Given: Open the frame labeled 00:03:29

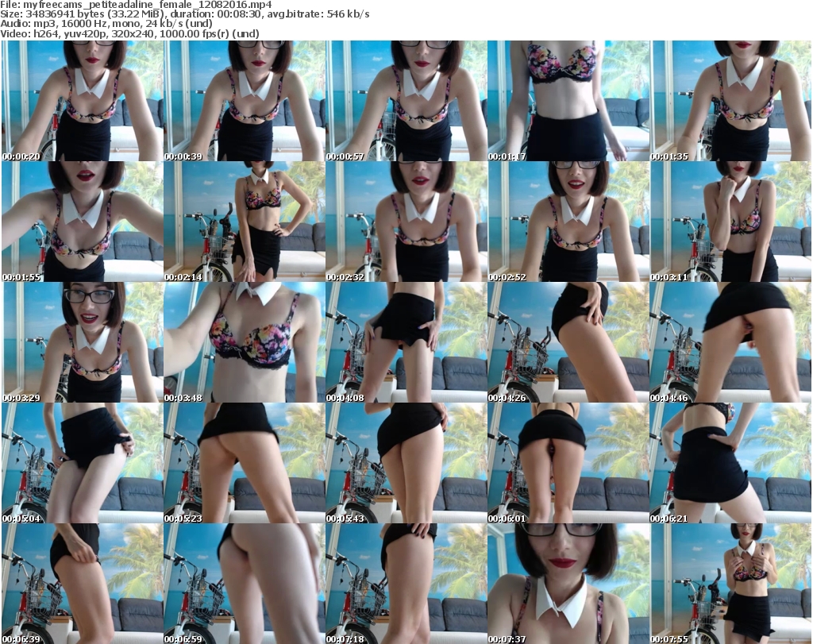Looking at the screenshot, I should tap(82, 342).
